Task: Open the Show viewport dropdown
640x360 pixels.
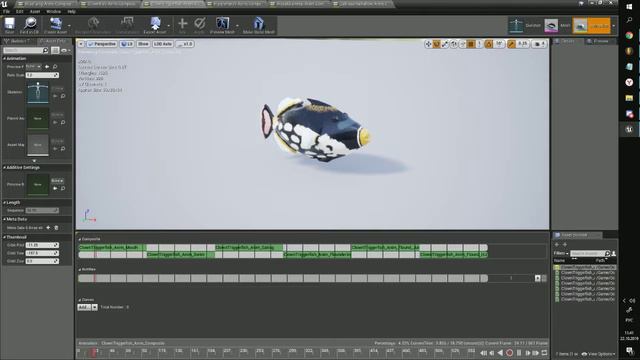Action: coord(143,44)
